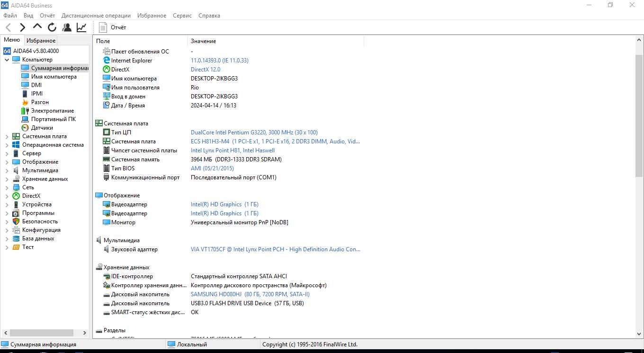This screenshot has width=644, height=353.
Task: Expand the Мультимедиа tree node
Action: (7, 170)
